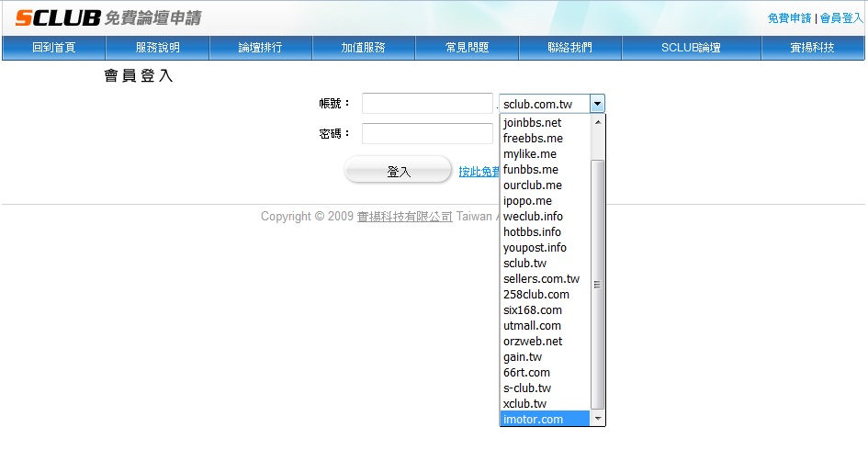Open the SCLUB論壇 navigation item
The image size is (868, 461).
(691, 48)
